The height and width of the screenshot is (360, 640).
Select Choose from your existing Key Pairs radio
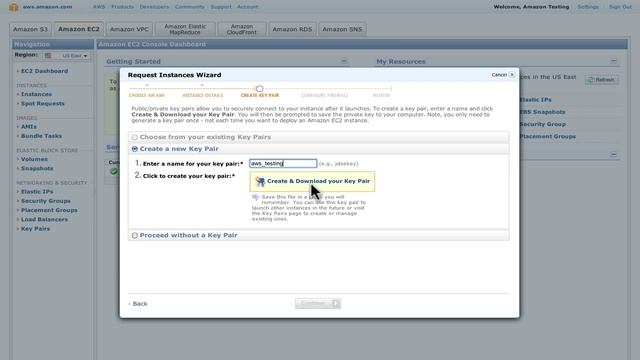pyautogui.click(x=135, y=137)
